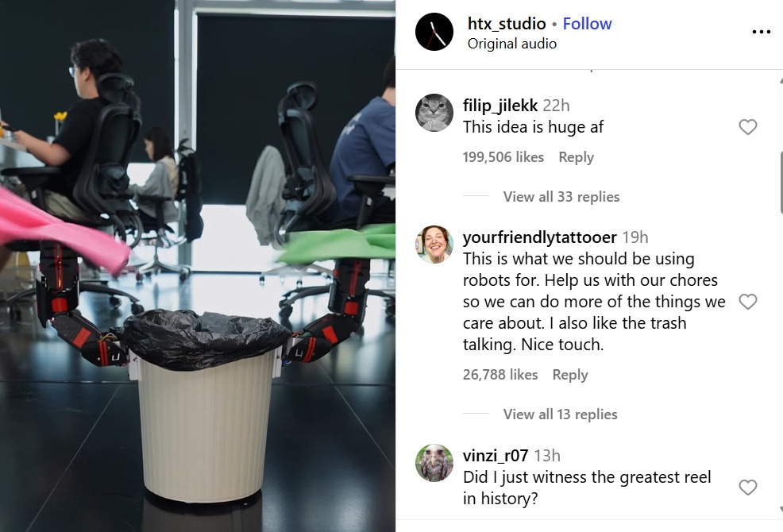The height and width of the screenshot is (532, 783).
Task: Like yourfriendlytattooer's comment with the heart
Action: click(747, 302)
